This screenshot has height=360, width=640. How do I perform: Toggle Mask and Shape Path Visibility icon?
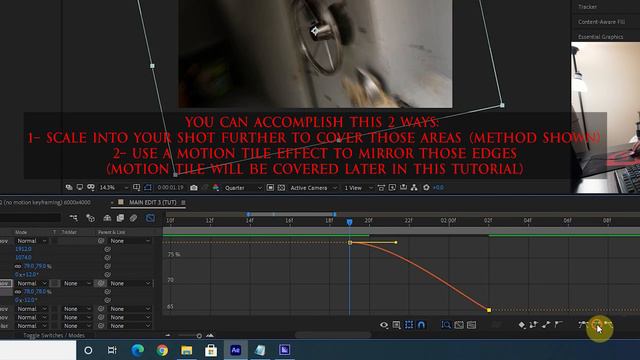point(148,188)
